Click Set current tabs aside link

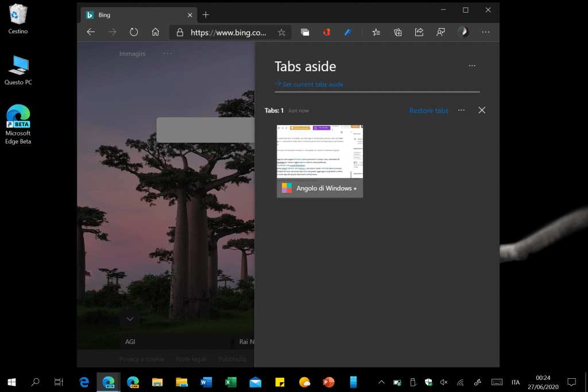click(312, 84)
